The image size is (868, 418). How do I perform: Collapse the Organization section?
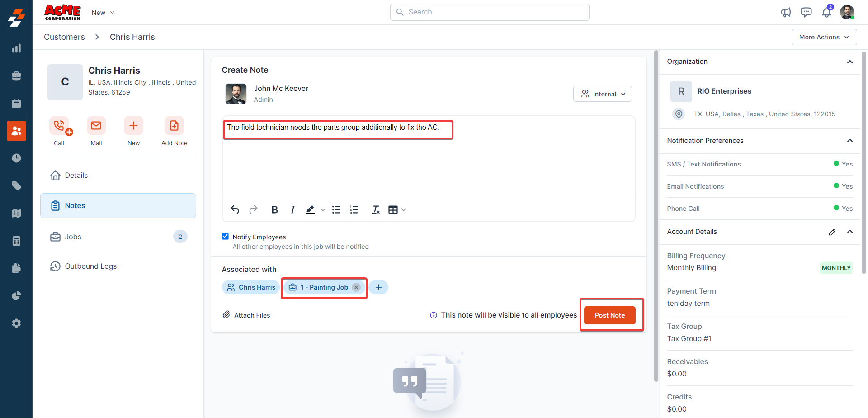(x=850, y=62)
